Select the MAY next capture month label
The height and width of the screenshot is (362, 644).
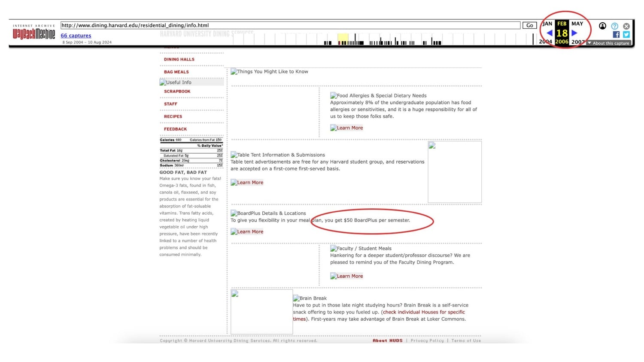coord(577,24)
